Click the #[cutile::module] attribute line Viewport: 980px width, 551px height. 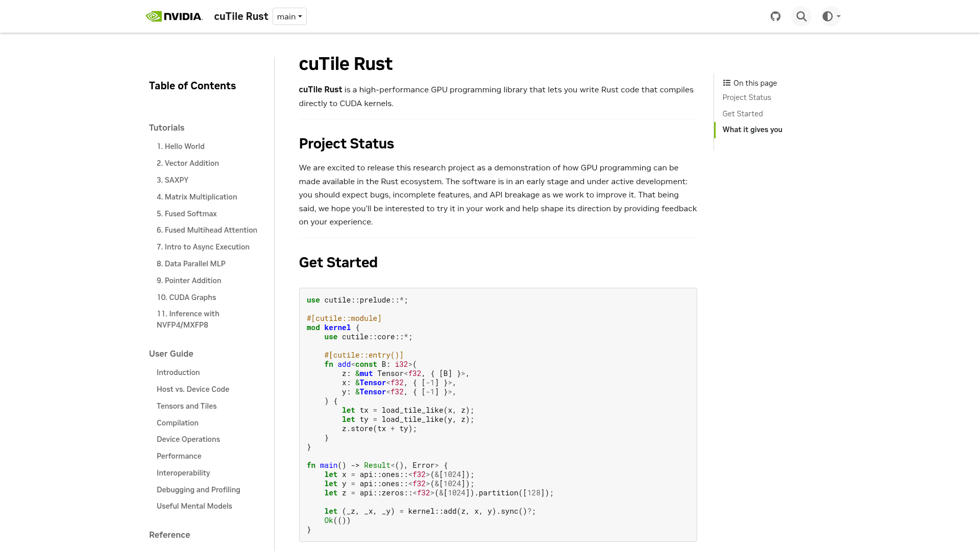[344, 318]
